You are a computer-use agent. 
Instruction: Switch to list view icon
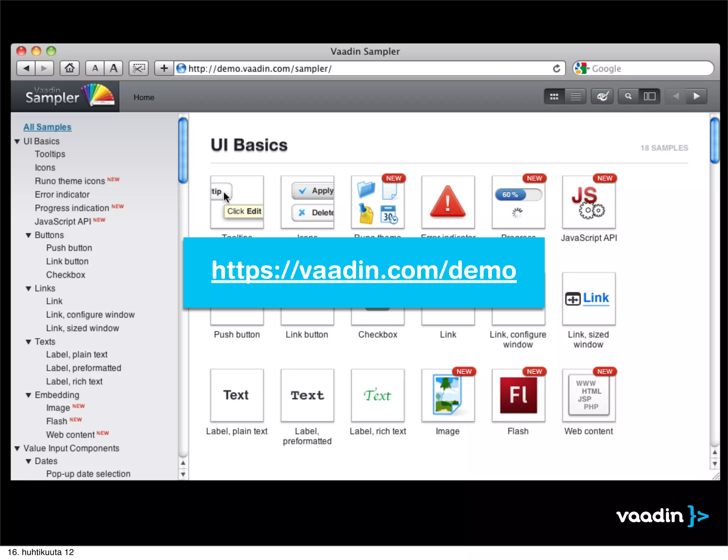(x=576, y=97)
